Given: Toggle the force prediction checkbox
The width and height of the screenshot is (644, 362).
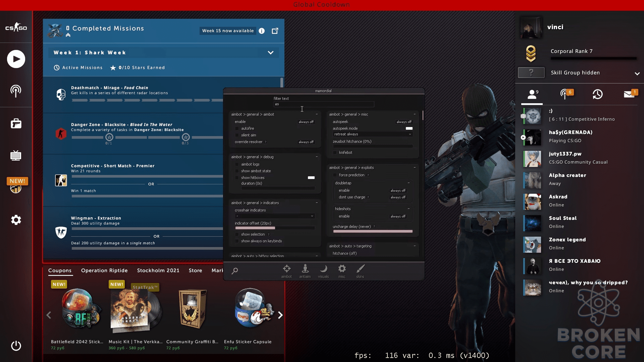Looking at the screenshot, I should 335,175.
